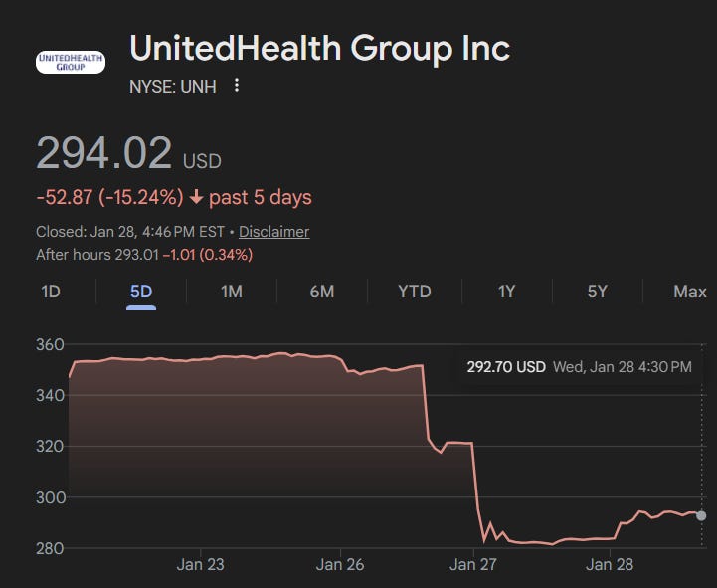Image resolution: width=717 pixels, height=588 pixels.
Task: Click the UnitedHealth Group logo
Action: pyautogui.click(x=71, y=62)
